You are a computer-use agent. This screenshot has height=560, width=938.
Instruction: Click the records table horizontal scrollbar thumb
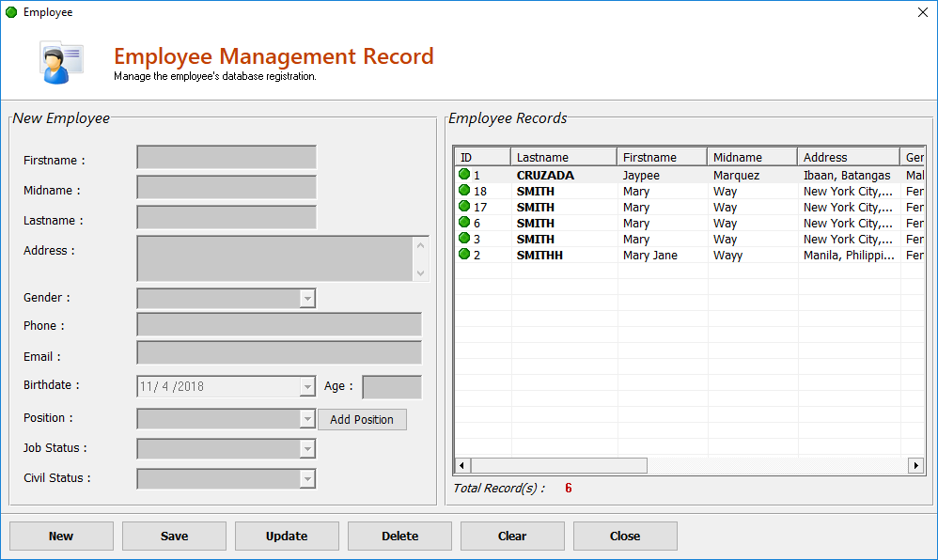tap(558, 465)
